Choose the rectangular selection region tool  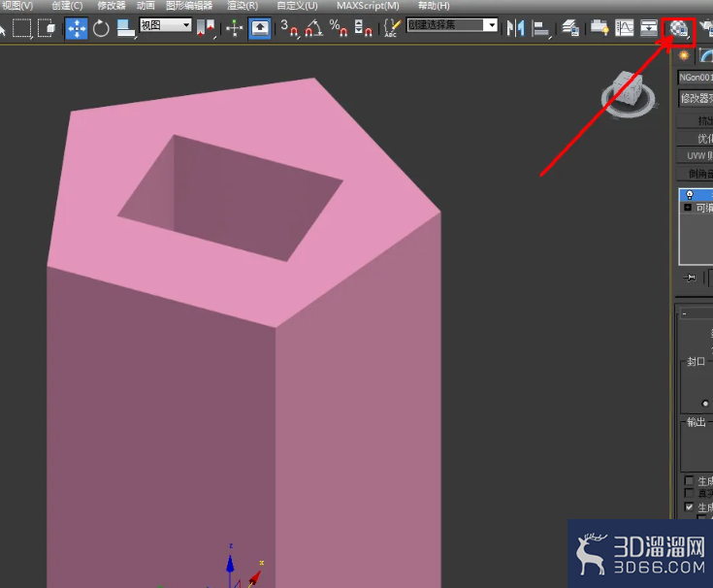pos(21,28)
